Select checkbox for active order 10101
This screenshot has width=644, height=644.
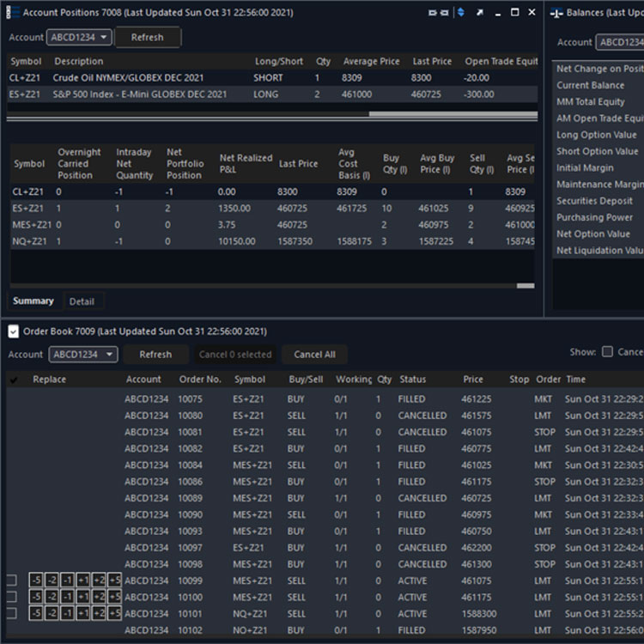coord(12,613)
